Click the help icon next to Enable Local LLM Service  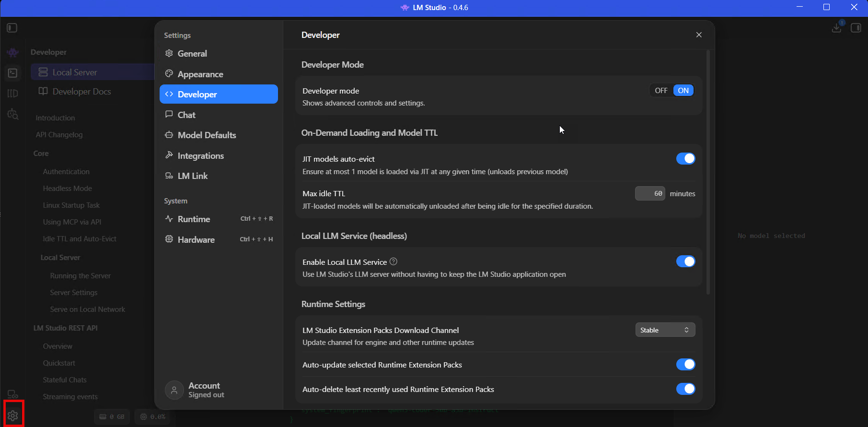[x=393, y=261]
